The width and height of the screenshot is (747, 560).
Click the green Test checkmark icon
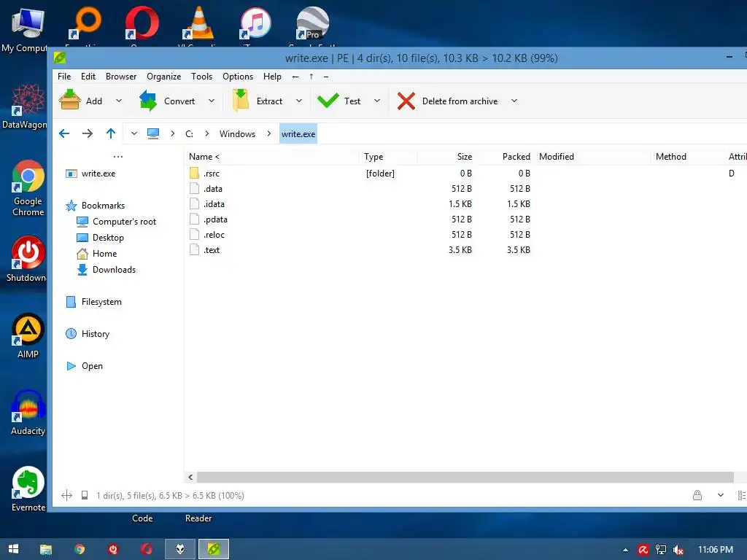[x=328, y=101]
